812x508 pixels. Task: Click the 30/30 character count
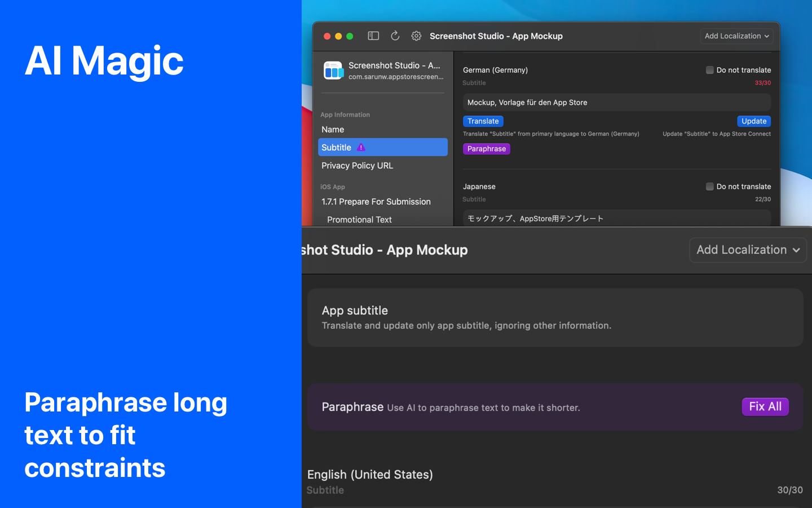click(790, 490)
